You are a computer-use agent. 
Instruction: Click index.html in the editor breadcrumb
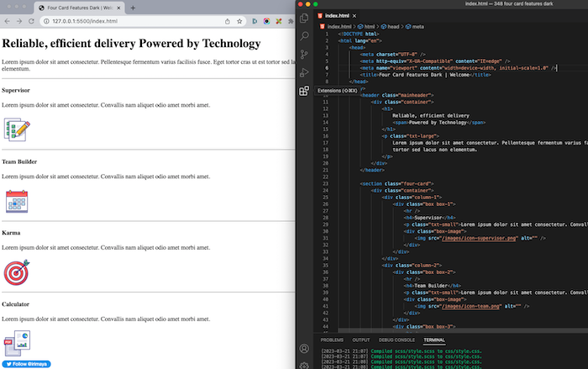click(339, 27)
